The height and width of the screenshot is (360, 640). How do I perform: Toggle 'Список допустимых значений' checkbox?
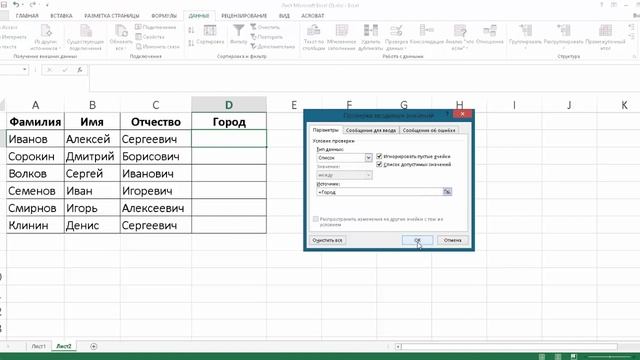coord(379,164)
